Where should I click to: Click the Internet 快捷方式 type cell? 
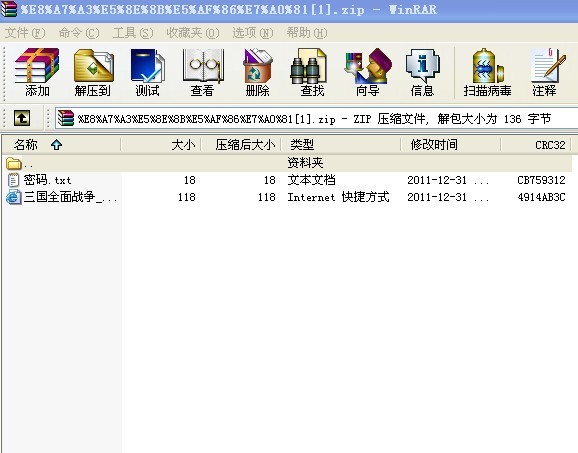point(338,197)
